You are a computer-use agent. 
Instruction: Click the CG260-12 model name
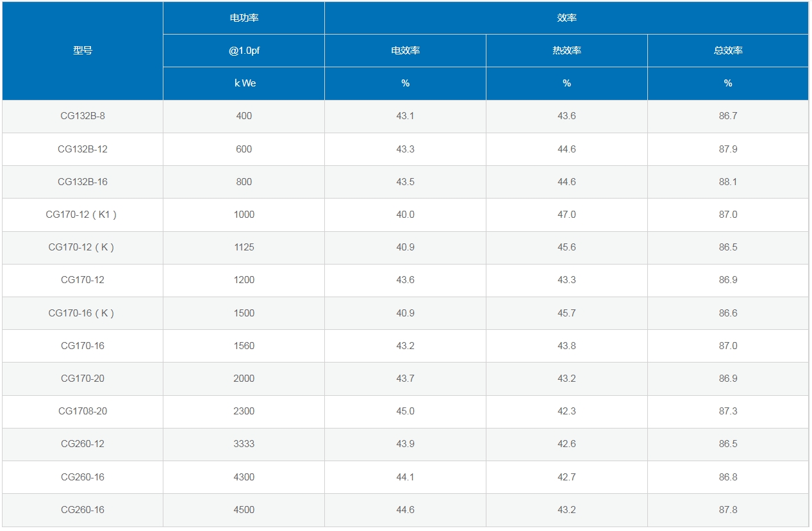83,444
